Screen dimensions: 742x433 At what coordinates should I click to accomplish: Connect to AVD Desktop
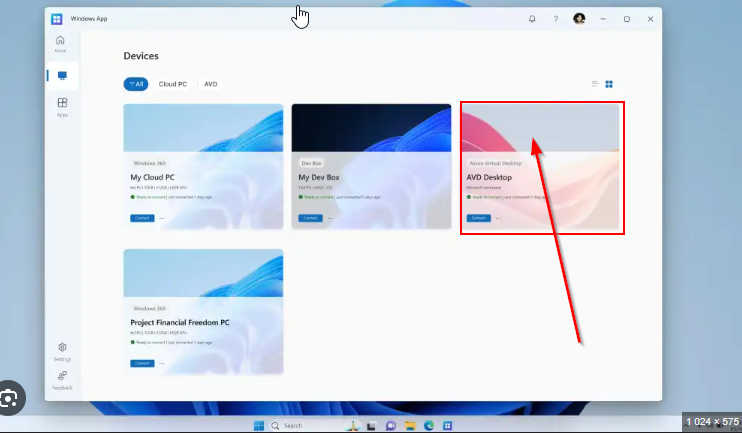click(x=478, y=218)
